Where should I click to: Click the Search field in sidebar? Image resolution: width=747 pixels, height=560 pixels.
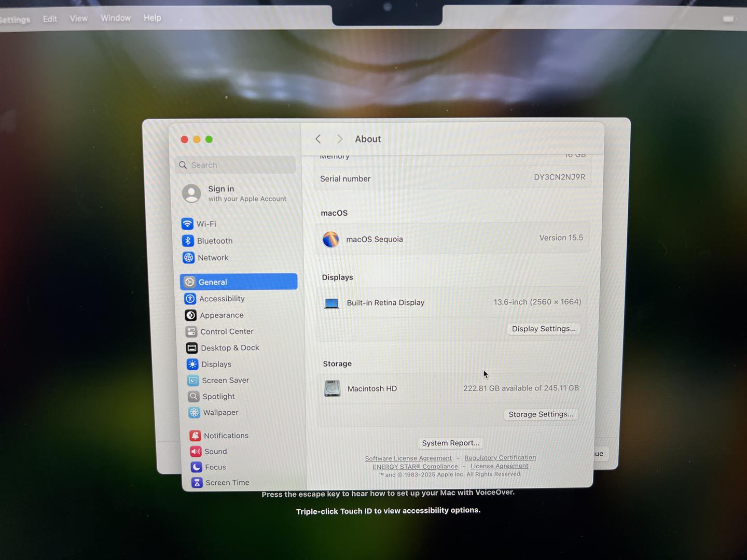(236, 165)
